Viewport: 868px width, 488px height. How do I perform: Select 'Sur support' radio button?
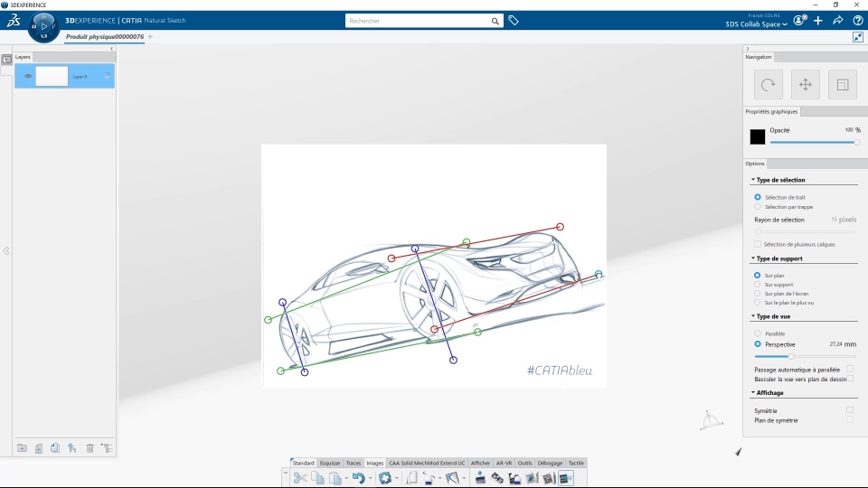coord(758,285)
